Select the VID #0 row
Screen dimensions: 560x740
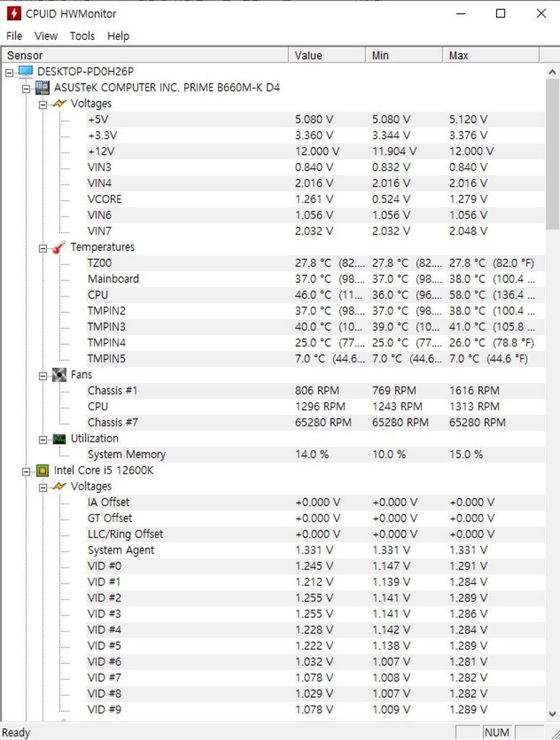point(315,567)
